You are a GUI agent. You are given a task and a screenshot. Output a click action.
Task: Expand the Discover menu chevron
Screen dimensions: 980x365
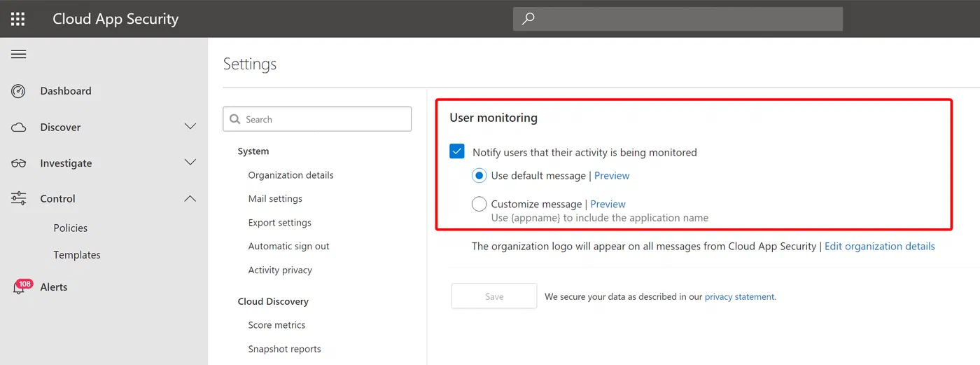pyautogui.click(x=190, y=127)
